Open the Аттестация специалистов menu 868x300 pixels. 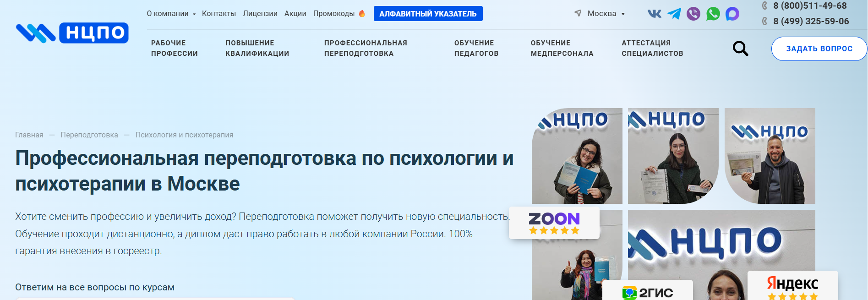point(652,48)
